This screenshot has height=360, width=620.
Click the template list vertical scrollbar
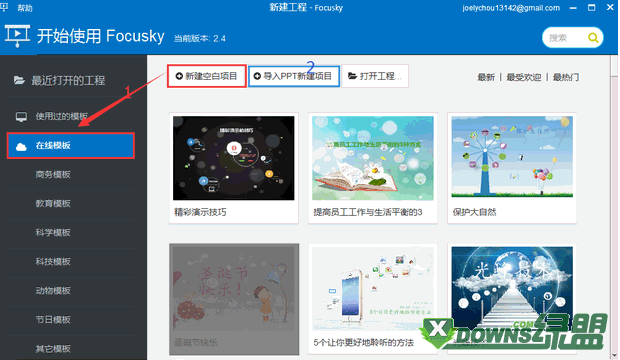614,207
